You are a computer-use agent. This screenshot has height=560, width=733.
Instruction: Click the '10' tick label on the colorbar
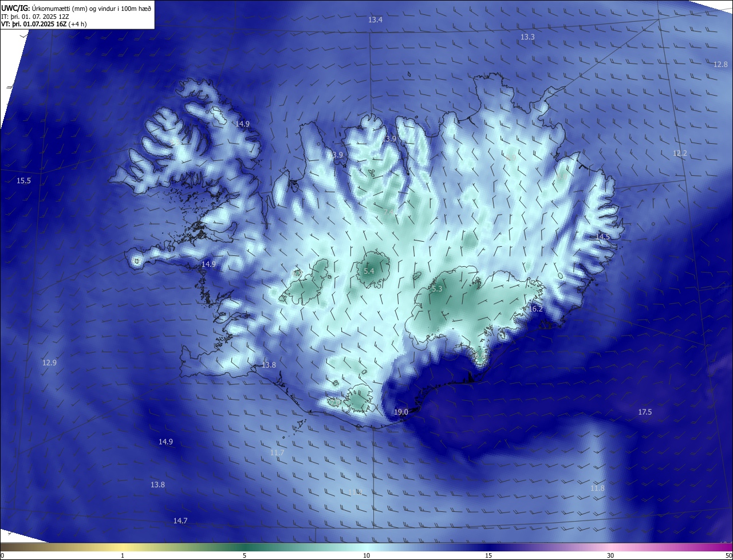click(366, 555)
